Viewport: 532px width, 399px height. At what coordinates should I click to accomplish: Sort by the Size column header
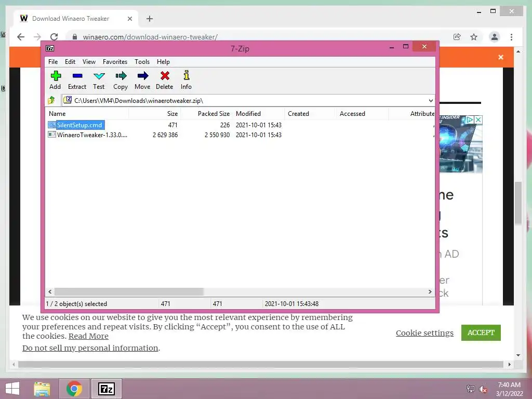click(154, 114)
